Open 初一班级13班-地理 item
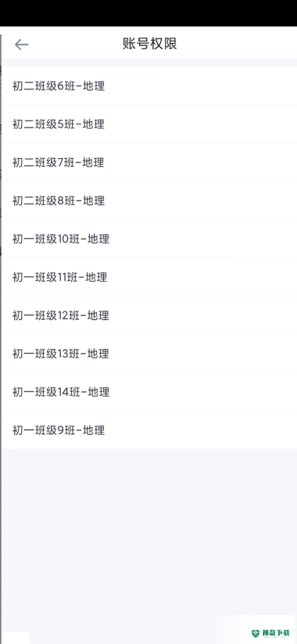The image size is (297, 644). (150, 354)
